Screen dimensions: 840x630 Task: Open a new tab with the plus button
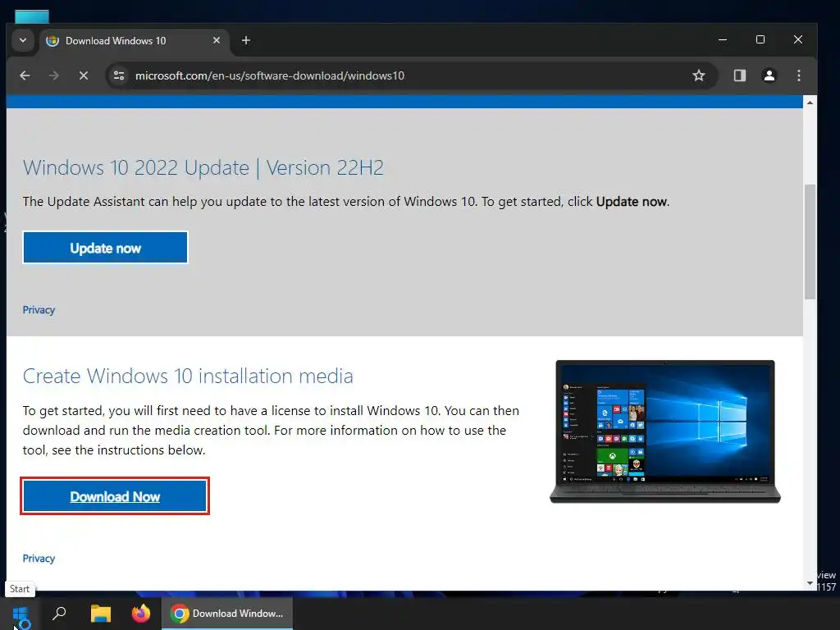tap(246, 40)
